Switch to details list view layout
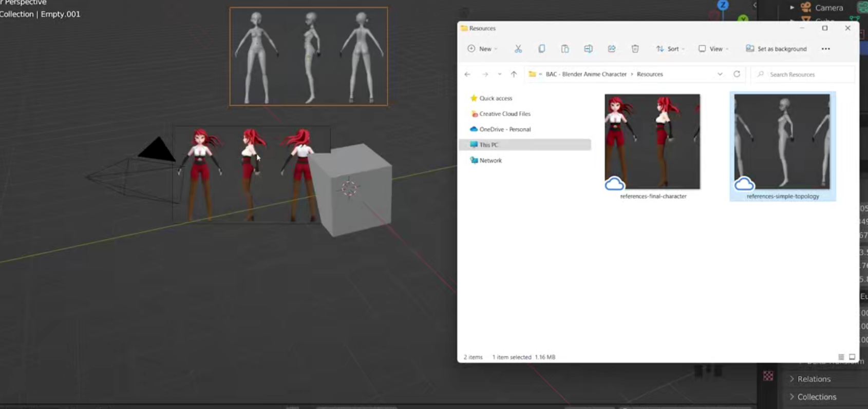The width and height of the screenshot is (868, 409). pos(841,357)
